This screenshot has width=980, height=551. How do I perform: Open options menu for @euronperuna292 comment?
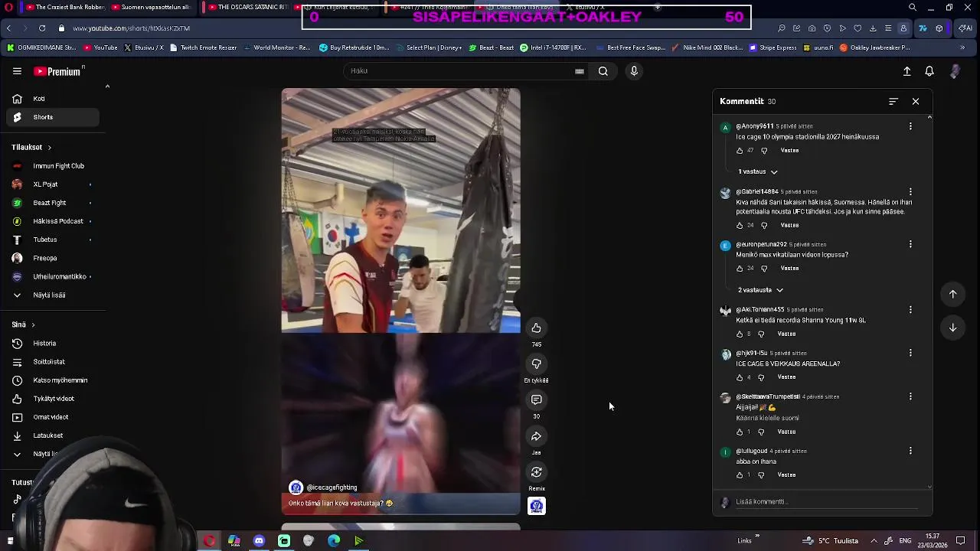pos(910,244)
